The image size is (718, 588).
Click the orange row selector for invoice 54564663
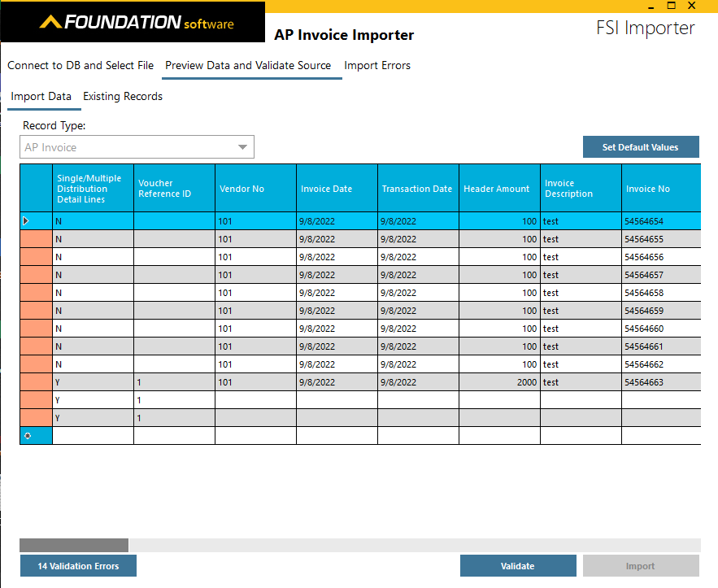pyautogui.click(x=36, y=382)
